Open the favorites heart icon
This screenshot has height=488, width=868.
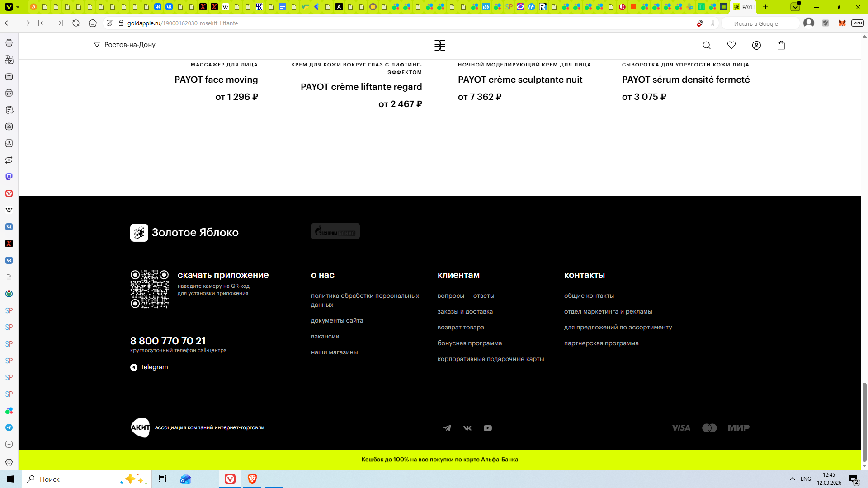pos(731,45)
